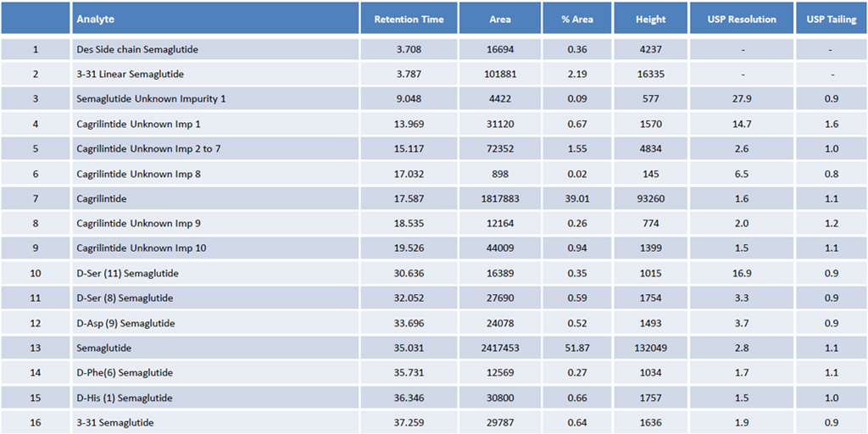Select the 51.87 percent area cell
Screen dimensions: 868x434
pos(577,348)
